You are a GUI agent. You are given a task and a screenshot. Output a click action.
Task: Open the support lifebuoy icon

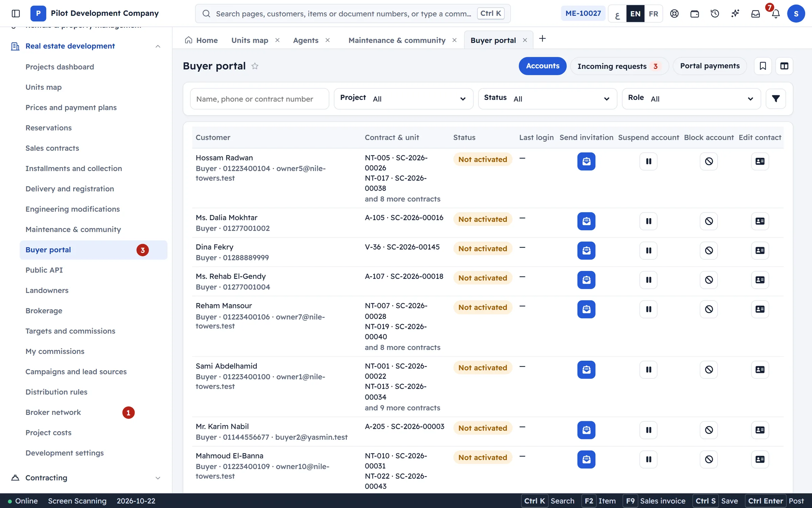click(x=674, y=14)
